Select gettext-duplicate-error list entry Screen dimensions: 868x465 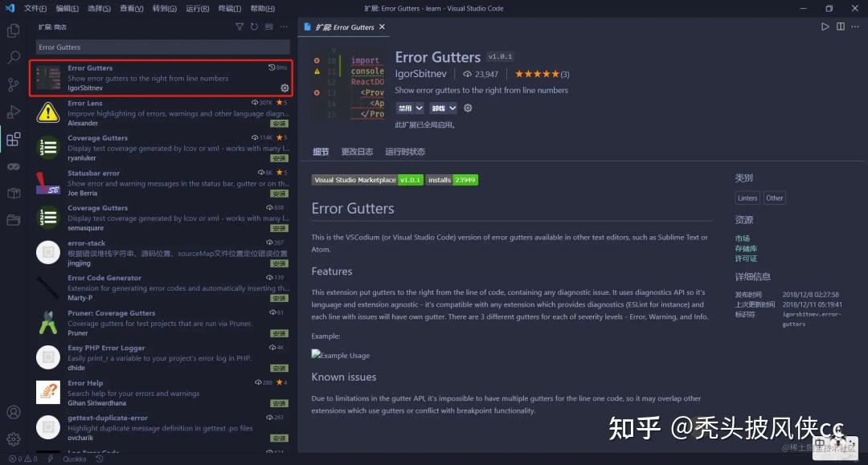click(x=161, y=427)
